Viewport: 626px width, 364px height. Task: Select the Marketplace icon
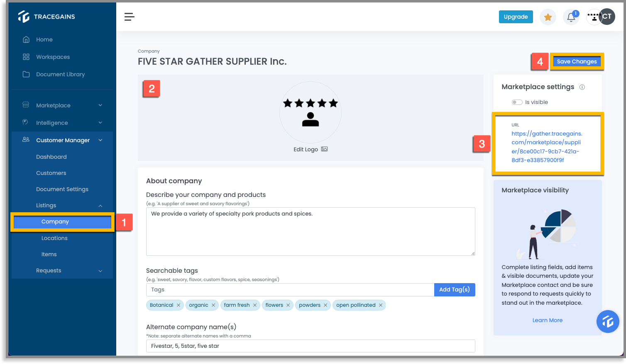click(26, 105)
